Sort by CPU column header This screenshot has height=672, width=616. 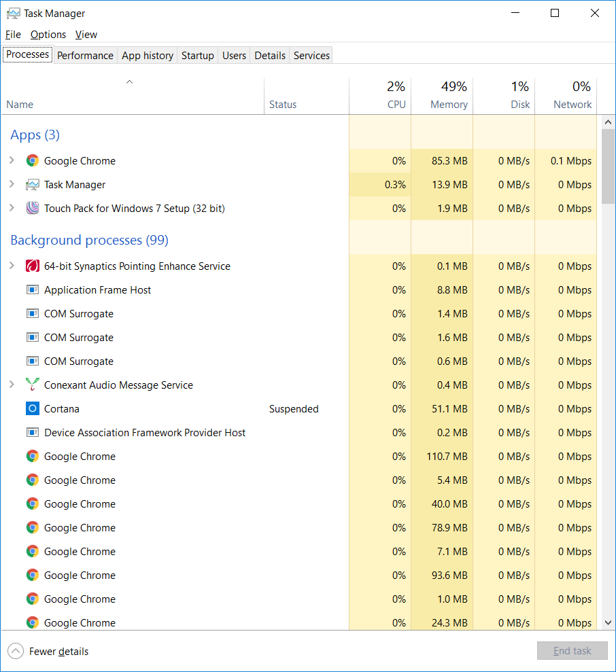point(380,96)
